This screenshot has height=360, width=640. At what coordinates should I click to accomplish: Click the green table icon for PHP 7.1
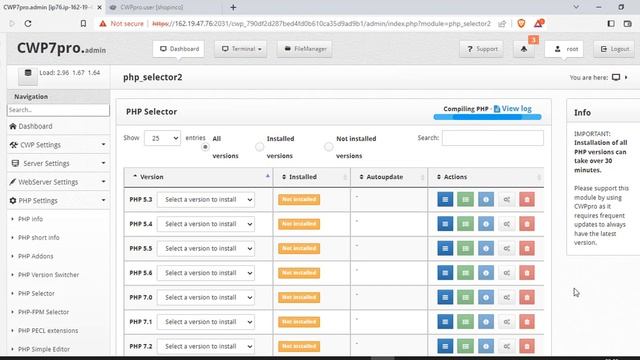click(x=465, y=322)
